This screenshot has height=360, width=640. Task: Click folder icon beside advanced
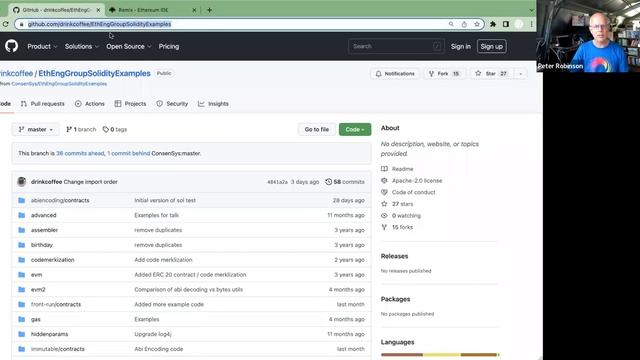[22, 215]
